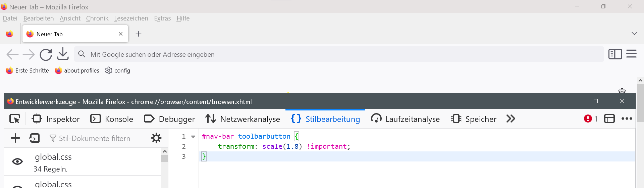
Task: Fold the CSS rule on line 1
Action: pyautogui.click(x=193, y=137)
